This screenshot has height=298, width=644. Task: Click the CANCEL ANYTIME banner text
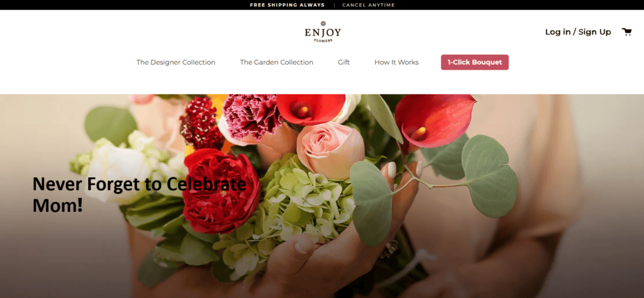[369, 5]
